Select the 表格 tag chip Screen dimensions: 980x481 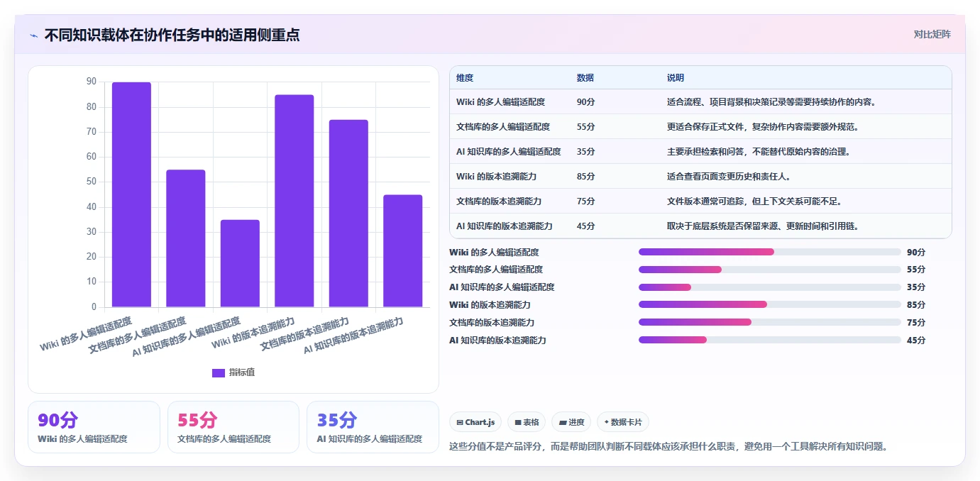[527, 422]
